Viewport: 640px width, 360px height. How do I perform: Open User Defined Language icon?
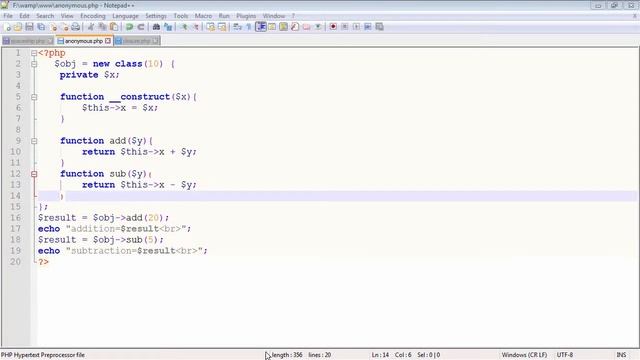coord(272,27)
